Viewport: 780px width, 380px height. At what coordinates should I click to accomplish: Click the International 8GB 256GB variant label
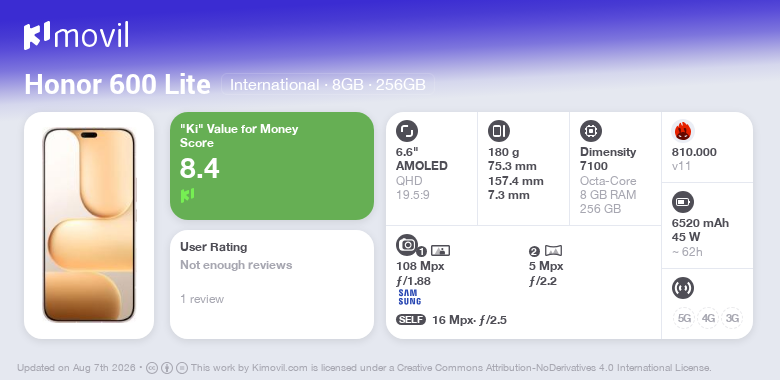[328, 85]
